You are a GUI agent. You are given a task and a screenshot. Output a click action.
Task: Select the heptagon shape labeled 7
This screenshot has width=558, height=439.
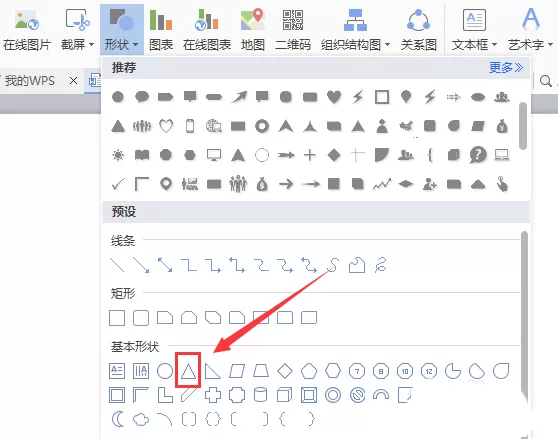click(357, 371)
